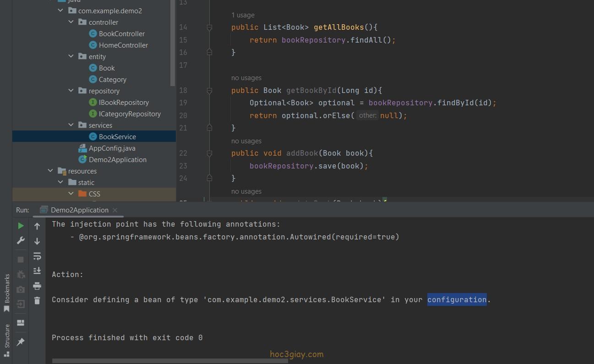Collapse the resources folder
Screen dimensions: 594x364
point(50,171)
